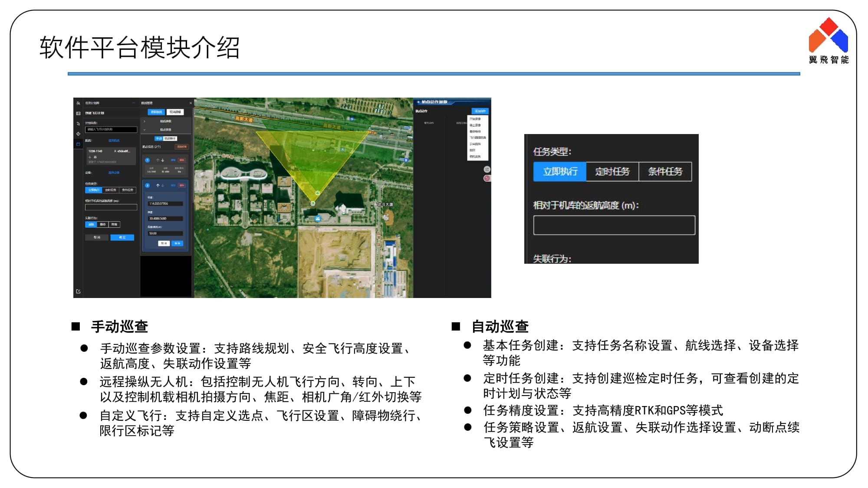
Task: Choose 拍照 from the action menu
Action: point(473,150)
